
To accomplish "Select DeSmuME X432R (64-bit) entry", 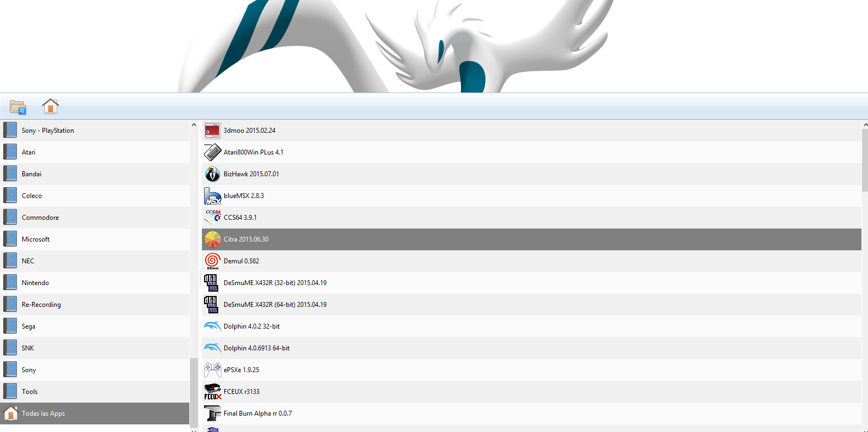I will click(x=532, y=305).
